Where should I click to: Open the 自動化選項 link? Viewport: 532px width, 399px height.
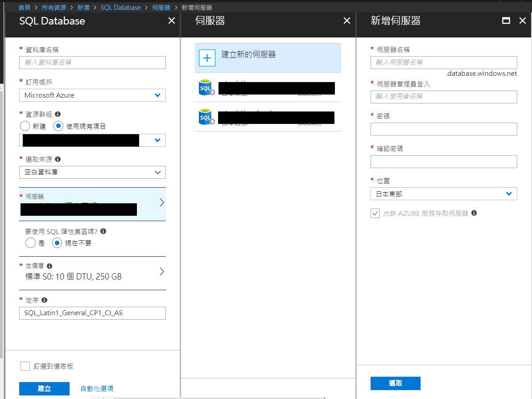97,388
